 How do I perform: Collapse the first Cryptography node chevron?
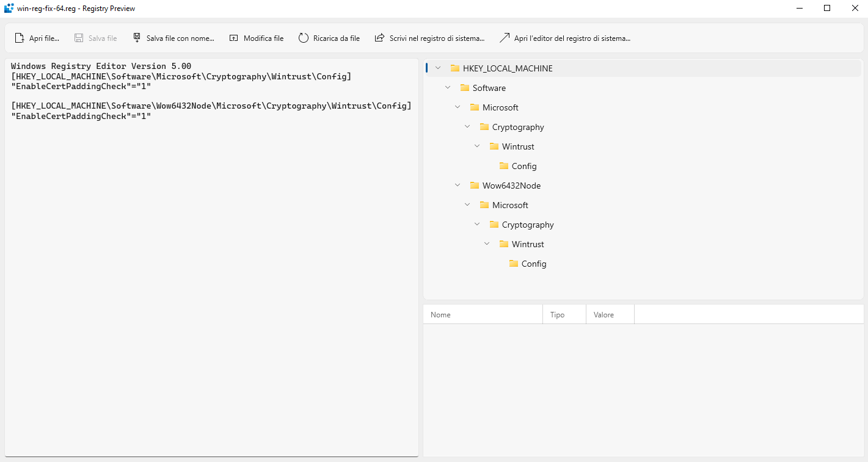click(467, 127)
